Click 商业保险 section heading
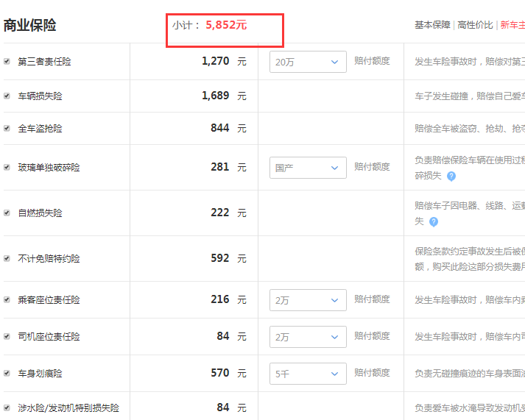Screen dimensions: 525x420 point(29,26)
